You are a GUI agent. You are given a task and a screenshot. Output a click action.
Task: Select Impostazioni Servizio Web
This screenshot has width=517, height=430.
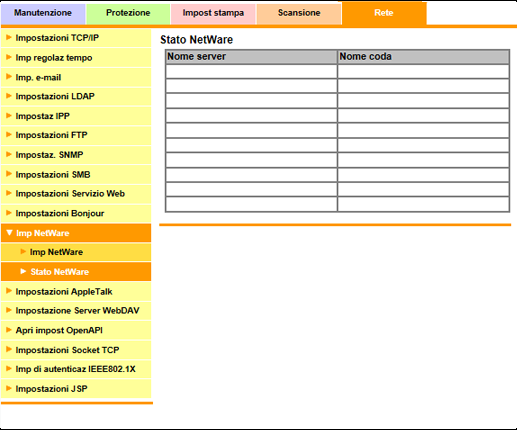point(76,194)
